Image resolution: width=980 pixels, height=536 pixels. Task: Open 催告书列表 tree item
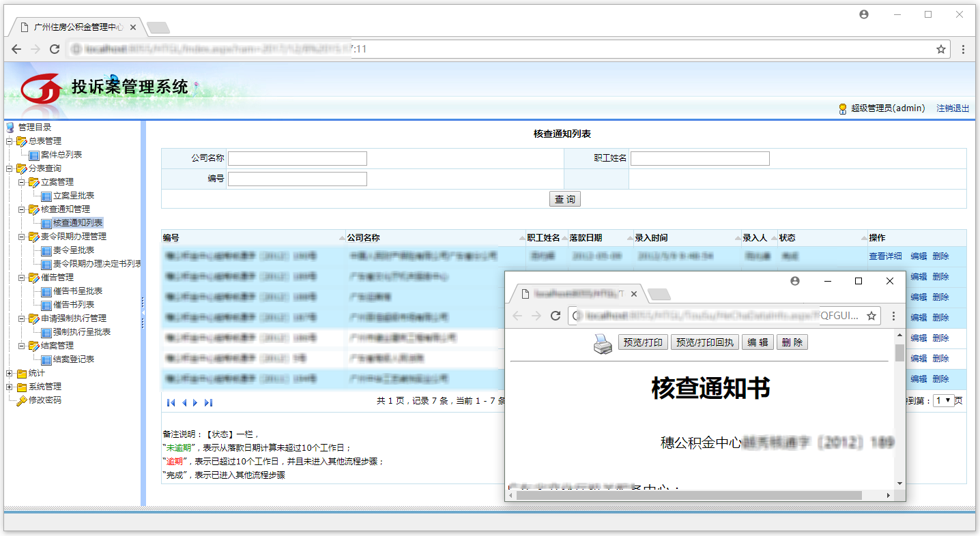coord(73,305)
